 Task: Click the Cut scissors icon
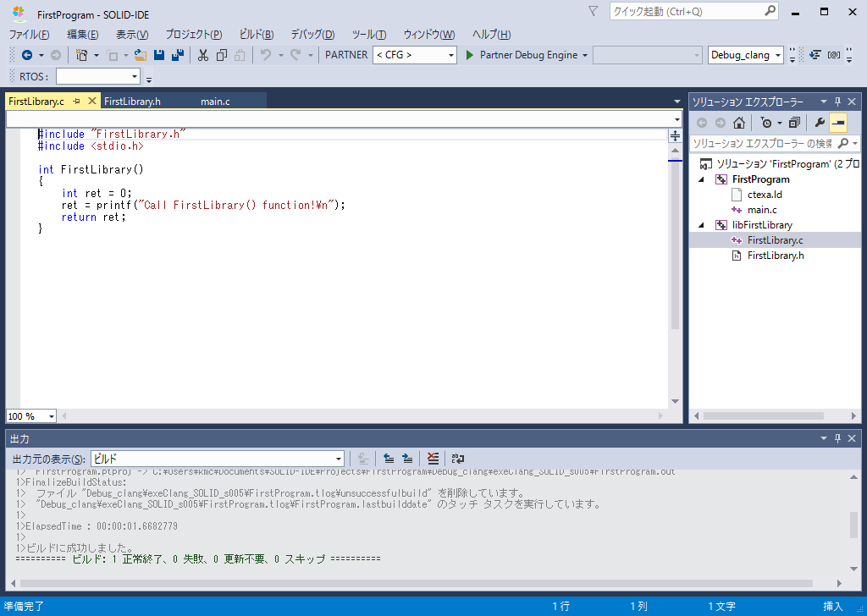click(202, 55)
